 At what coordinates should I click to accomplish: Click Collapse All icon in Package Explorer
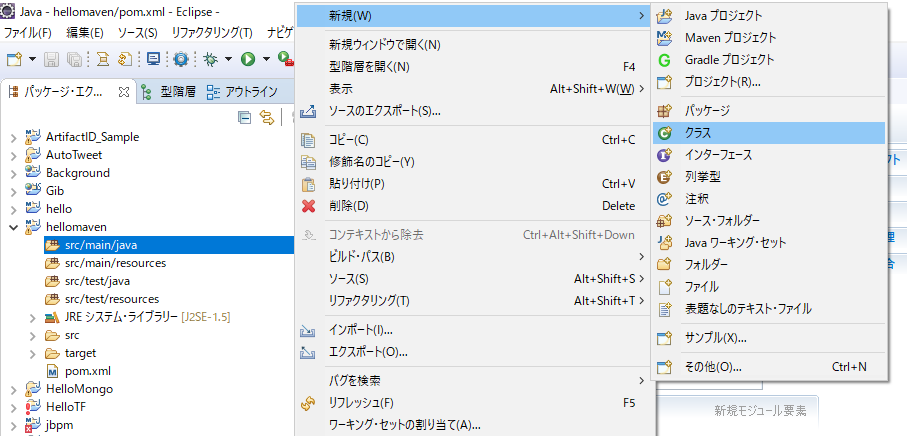[x=245, y=117]
